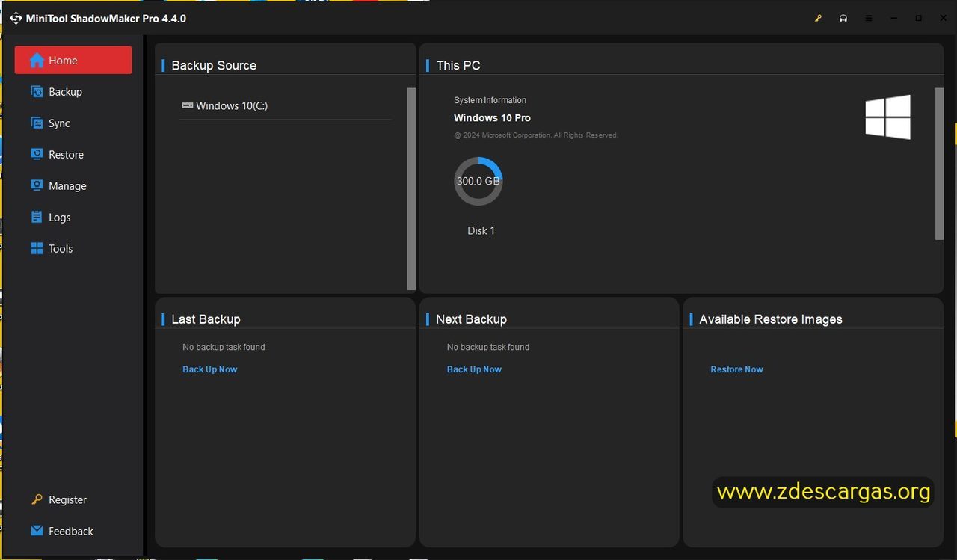This screenshot has width=957, height=560.
Task: Click the MiniTool ShadowMaker logo icon
Action: click(16, 18)
